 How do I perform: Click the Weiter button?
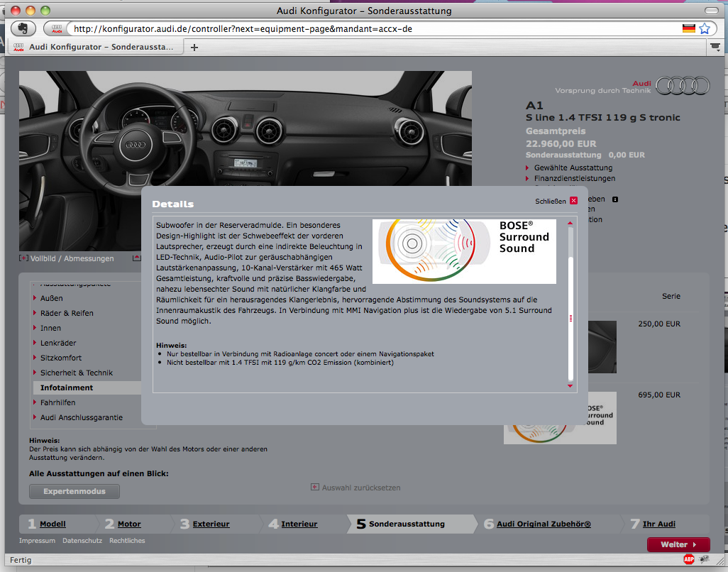click(x=678, y=544)
